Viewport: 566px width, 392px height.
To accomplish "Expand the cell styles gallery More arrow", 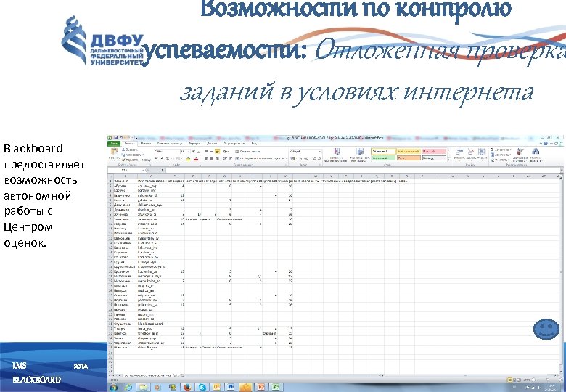I will pyautogui.click(x=448, y=160).
